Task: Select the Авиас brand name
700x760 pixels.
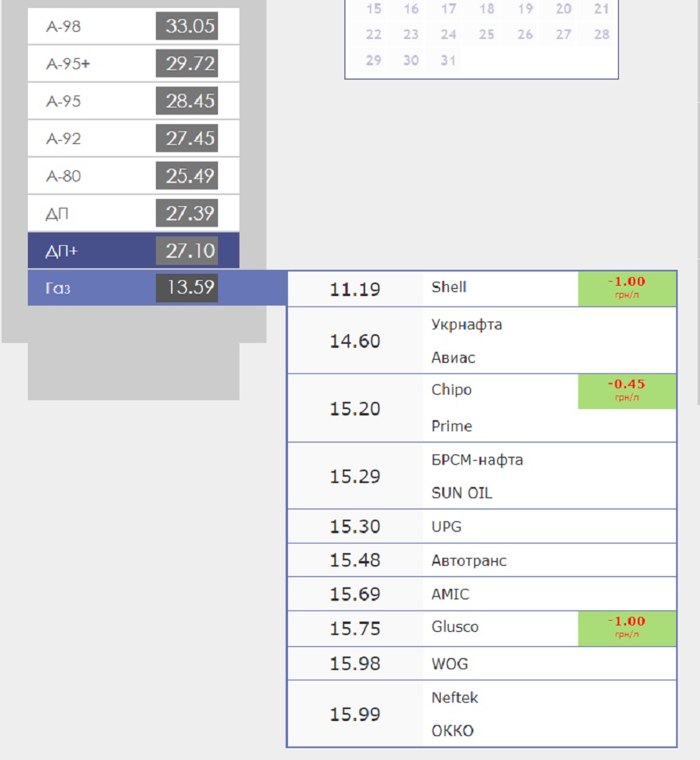Action: 453,357
